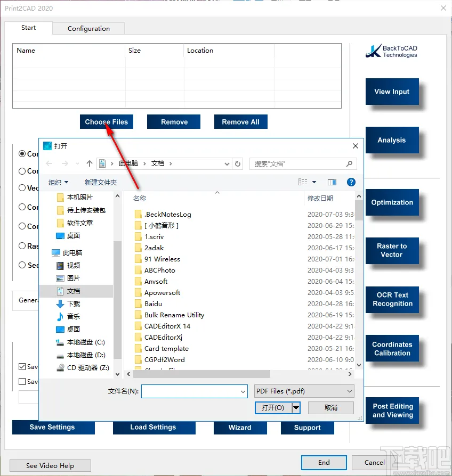The width and height of the screenshot is (452, 476).
Task: Expand the address bar path dropdown
Action: (x=227, y=164)
